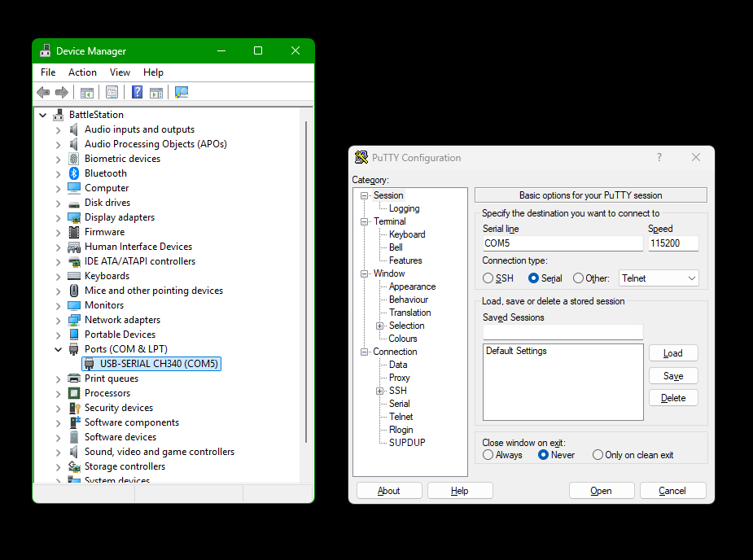Screen dimensions: 753x560
Task: Click the Security devices key icon
Action: coord(74,408)
